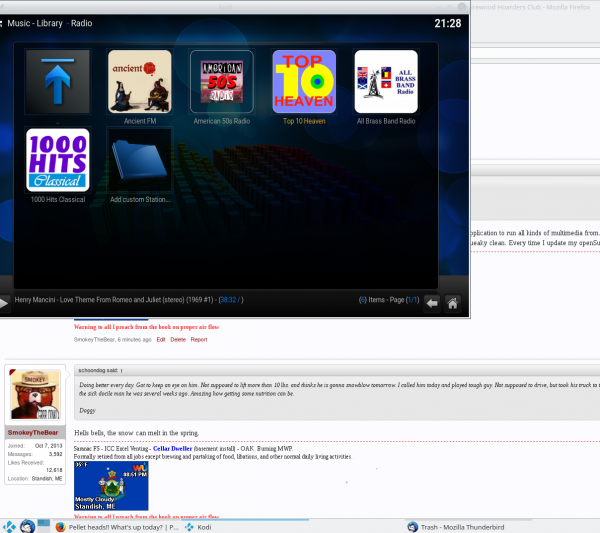Click the Delete link under the post
Screen dimensions: 600x533
(x=178, y=339)
